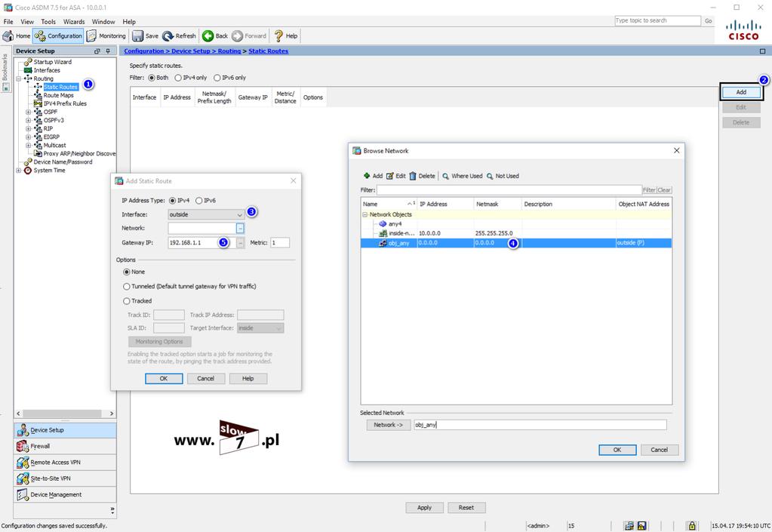Refresh the ASDM configuration
Screen dimensions: 772x532
[179, 36]
